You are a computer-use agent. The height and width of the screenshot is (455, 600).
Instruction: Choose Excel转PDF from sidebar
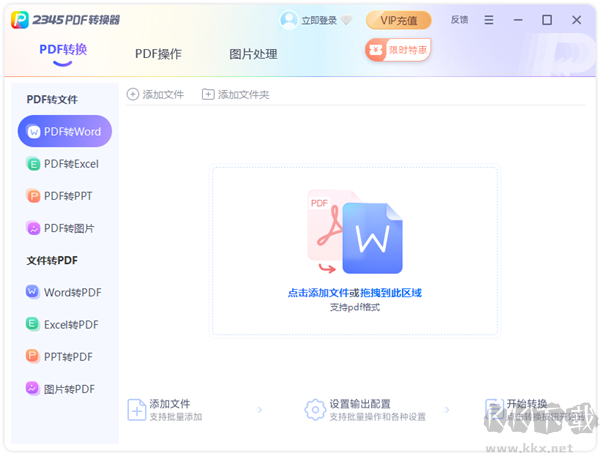(65, 325)
